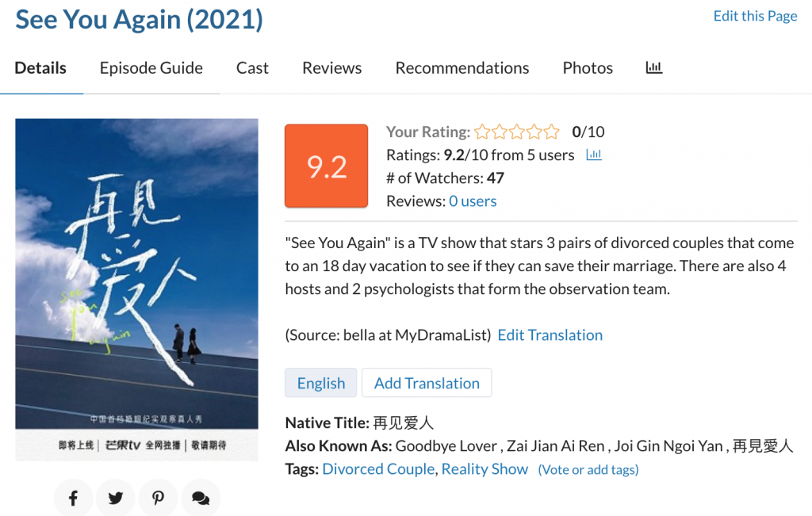Switch to the Details tab

40,68
